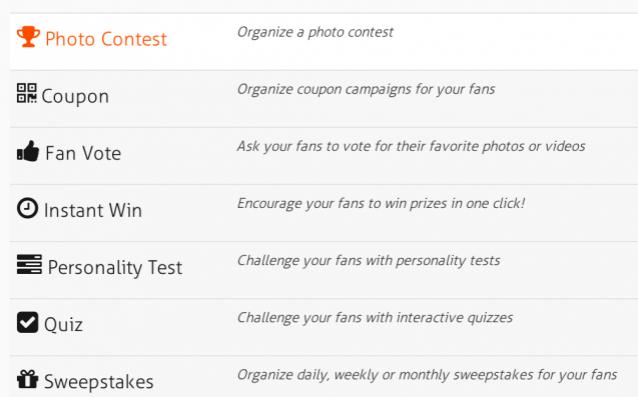Click 'Challenge your fans with interactive quizzes' text
The width and height of the screenshot is (638, 397).
click(x=375, y=317)
